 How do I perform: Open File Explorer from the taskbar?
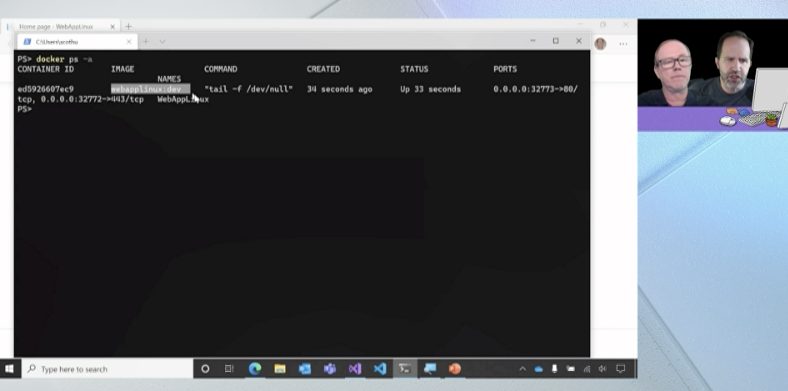280,369
